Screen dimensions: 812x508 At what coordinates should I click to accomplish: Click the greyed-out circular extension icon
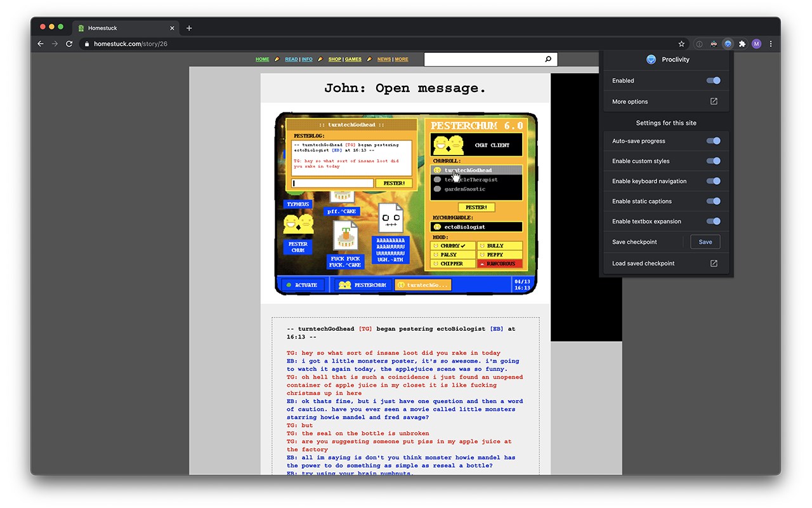699,44
